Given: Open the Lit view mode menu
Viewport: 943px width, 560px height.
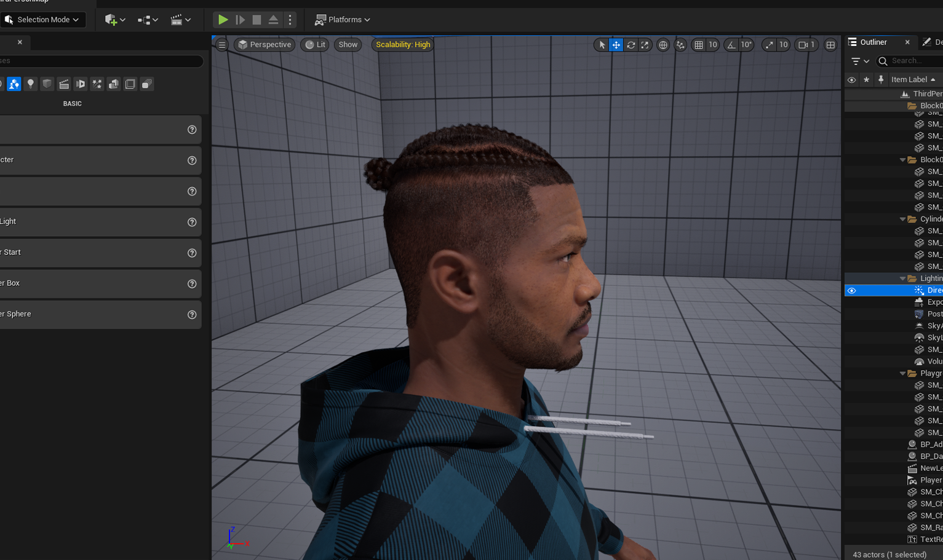Looking at the screenshot, I should tap(315, 45).
